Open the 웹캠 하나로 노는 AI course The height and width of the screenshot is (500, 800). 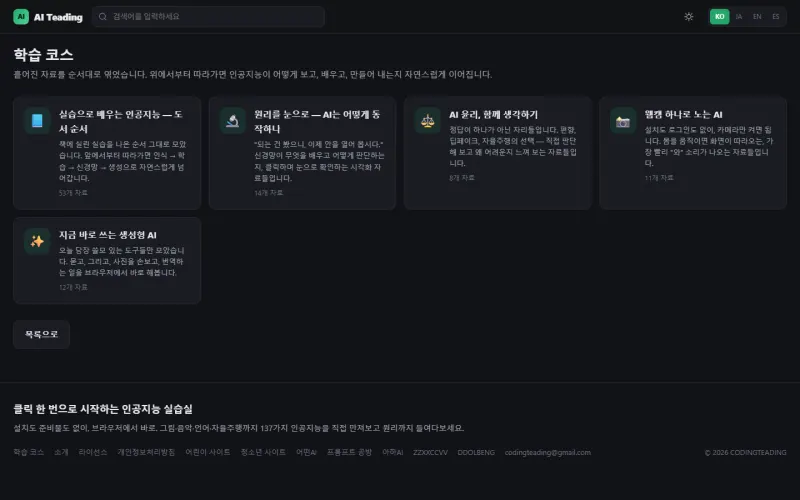(693, 153)
